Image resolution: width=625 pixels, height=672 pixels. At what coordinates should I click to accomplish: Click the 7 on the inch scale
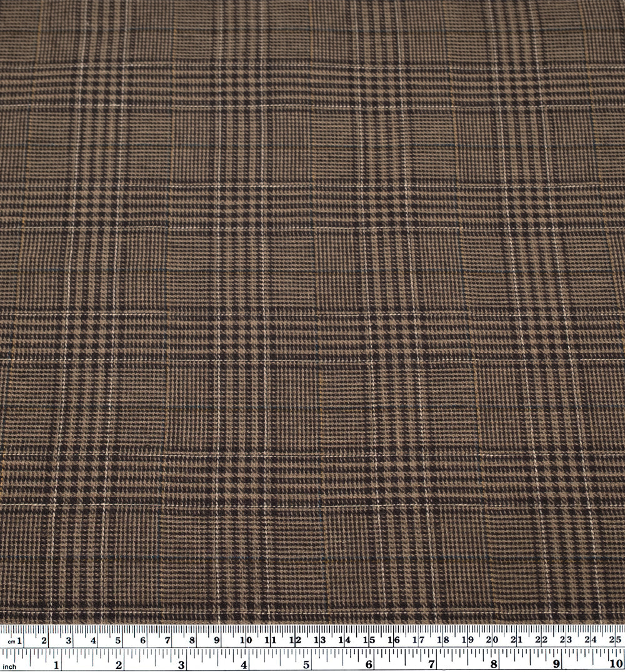coord(431,665)
